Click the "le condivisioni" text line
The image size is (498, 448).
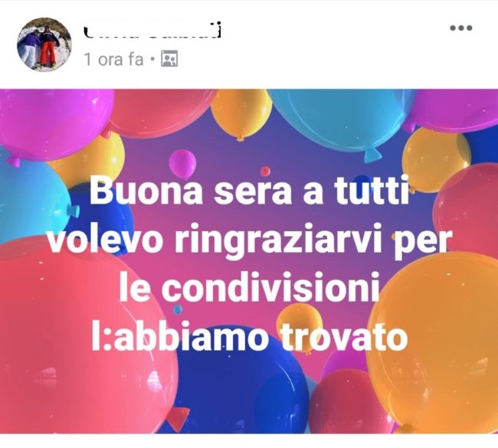[x=249, y=288]
